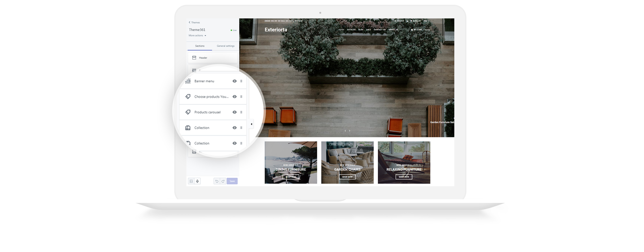Open the Garden Chairs banner thumbnail
Viewport: 644px width, 252px height.
[347, 163]
